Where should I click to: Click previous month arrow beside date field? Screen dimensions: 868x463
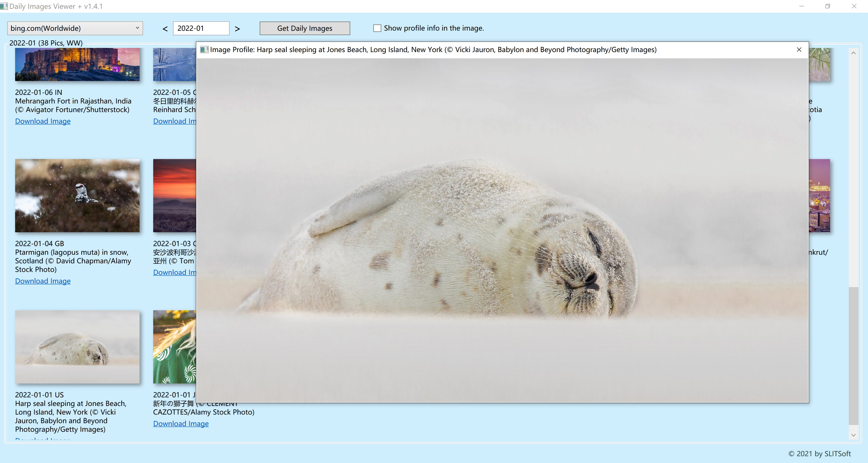[165, 29]
